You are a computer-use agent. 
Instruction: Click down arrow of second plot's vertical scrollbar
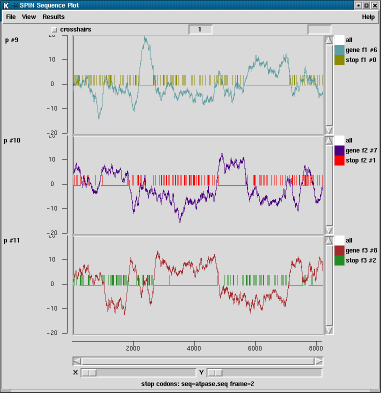click(x=329, y=230)
